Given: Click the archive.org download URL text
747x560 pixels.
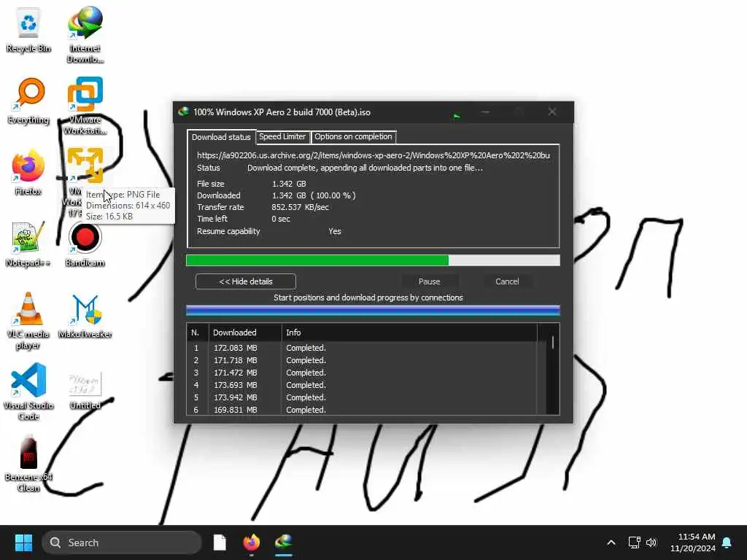Looking at the screenshot, I should coord(373,155).
